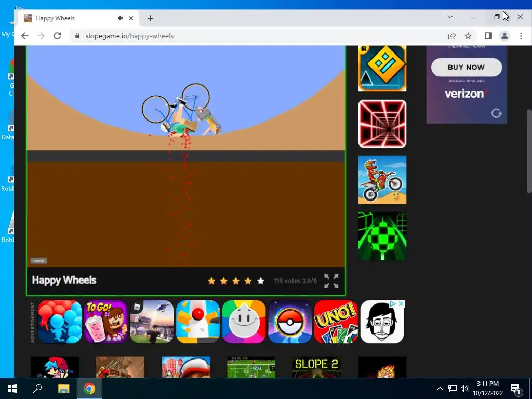
Task: Click the 718 votes 3.9/5 text
Action: [x=295, y=281]
